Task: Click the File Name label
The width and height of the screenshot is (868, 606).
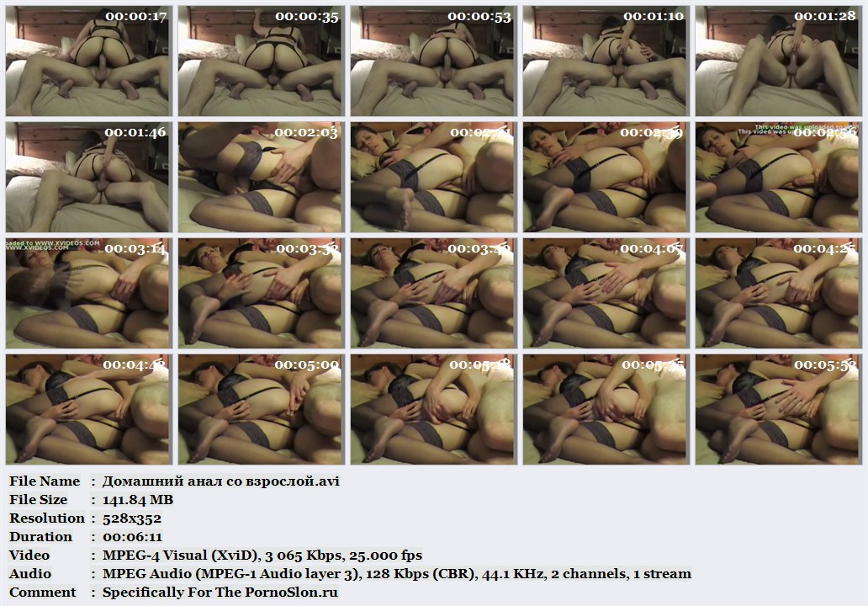Action: [x=45, y=481]
